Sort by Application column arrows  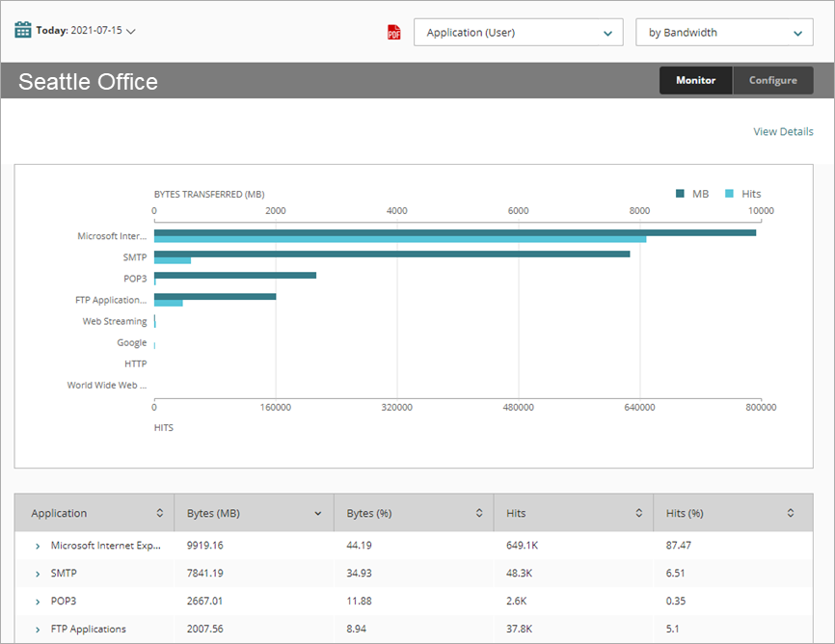[160, 513]
